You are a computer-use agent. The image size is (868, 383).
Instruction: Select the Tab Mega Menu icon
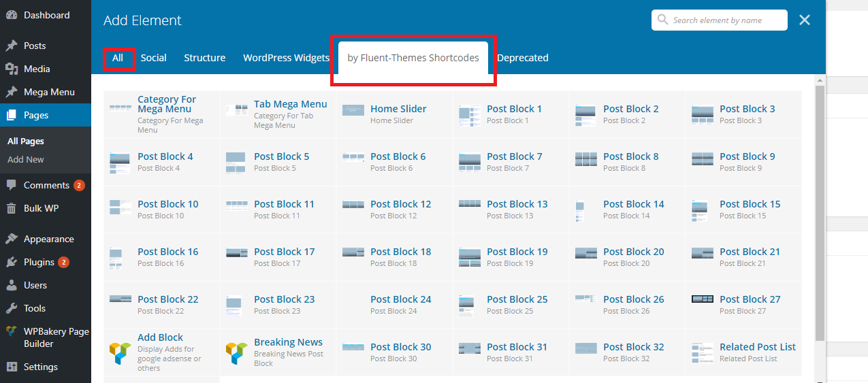pyautogui.click(x=236, y=110)
